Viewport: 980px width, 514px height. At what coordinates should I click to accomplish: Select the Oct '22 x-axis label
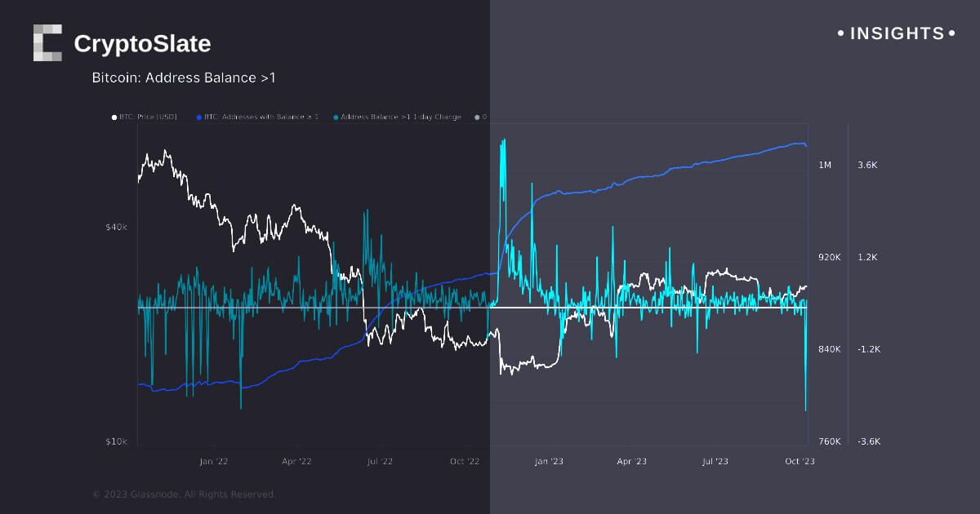tap(464, 462)
